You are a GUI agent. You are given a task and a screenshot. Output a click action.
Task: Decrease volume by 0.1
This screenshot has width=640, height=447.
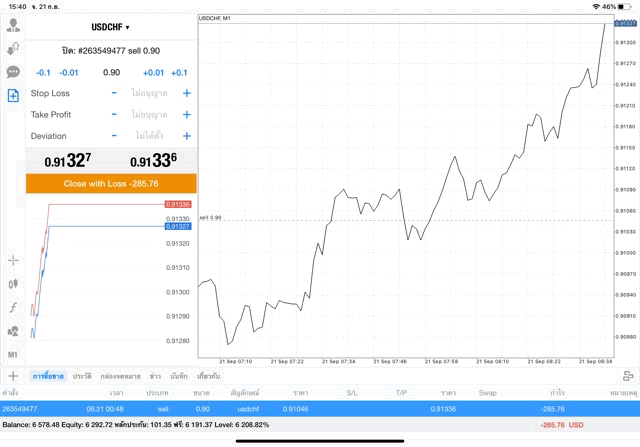point(43,72)
